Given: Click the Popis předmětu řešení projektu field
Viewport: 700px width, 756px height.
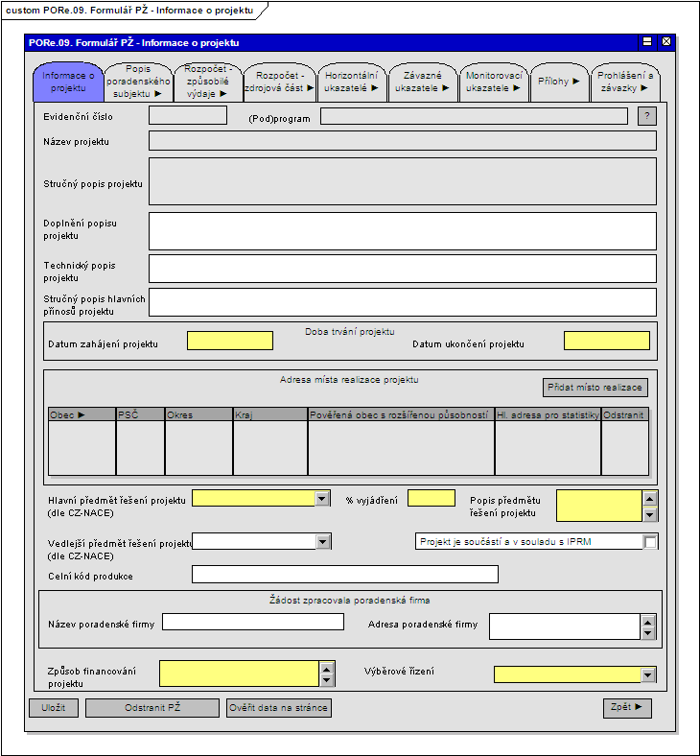Looking at the screenshot, I should pyautogui.click(x=598, y=506).
